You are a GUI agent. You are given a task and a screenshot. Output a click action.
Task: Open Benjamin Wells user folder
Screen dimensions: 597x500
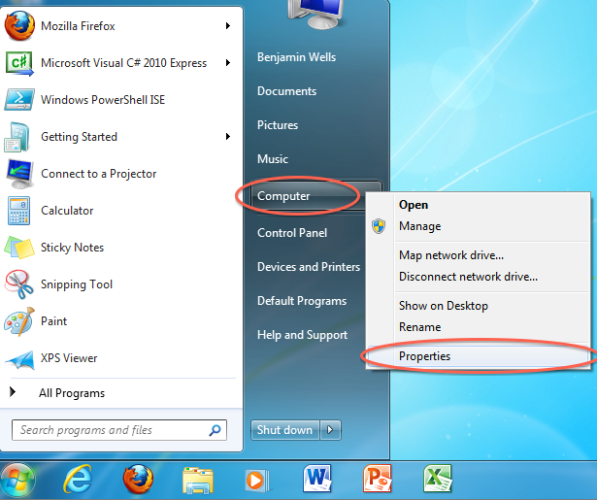(x=296, y=57)
